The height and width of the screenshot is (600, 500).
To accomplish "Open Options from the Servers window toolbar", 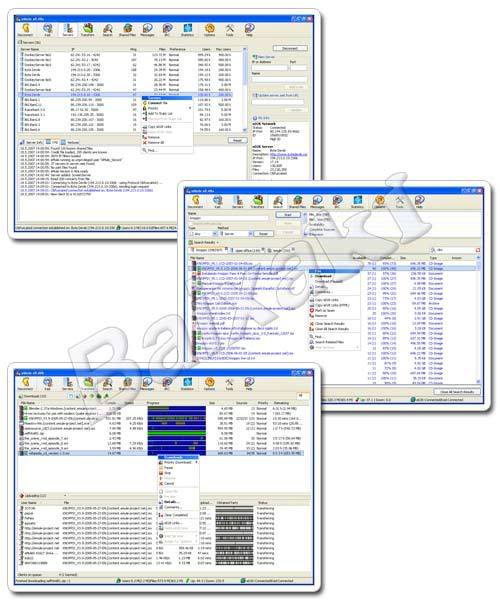I will (x=209, y=30).
